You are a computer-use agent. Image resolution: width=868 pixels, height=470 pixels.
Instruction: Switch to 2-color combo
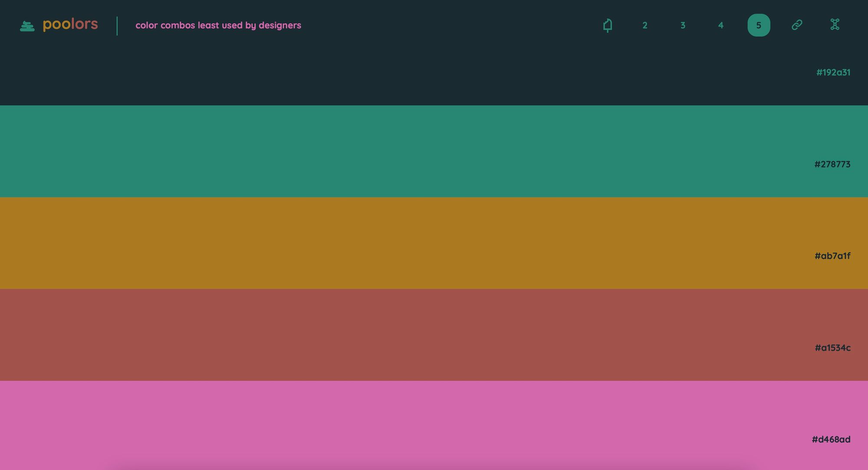[x=645, y=25]
